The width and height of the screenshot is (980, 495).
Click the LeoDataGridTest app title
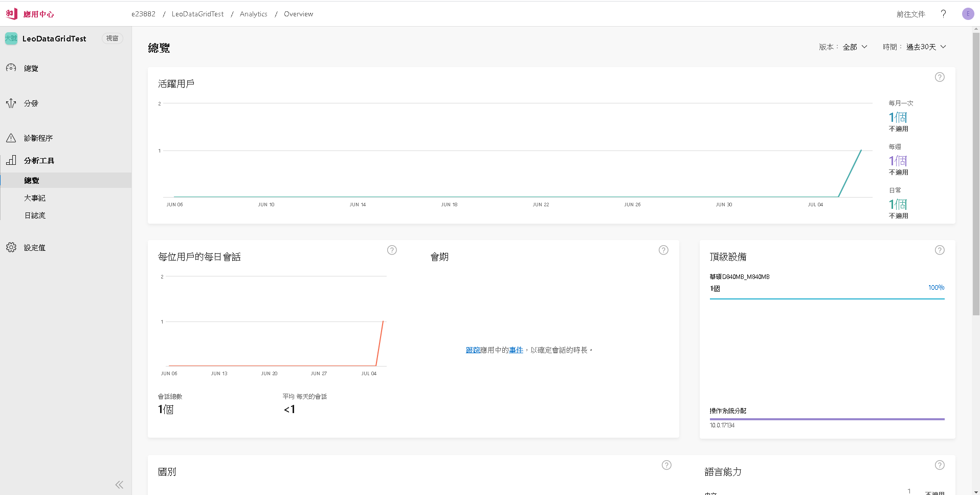tap(54, 38)
